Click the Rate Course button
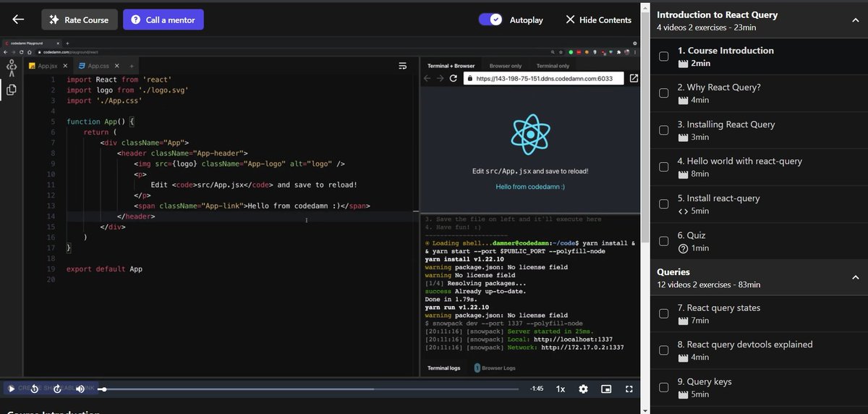The width and height of the screenshot is (868, 414). tap(78, 20)
